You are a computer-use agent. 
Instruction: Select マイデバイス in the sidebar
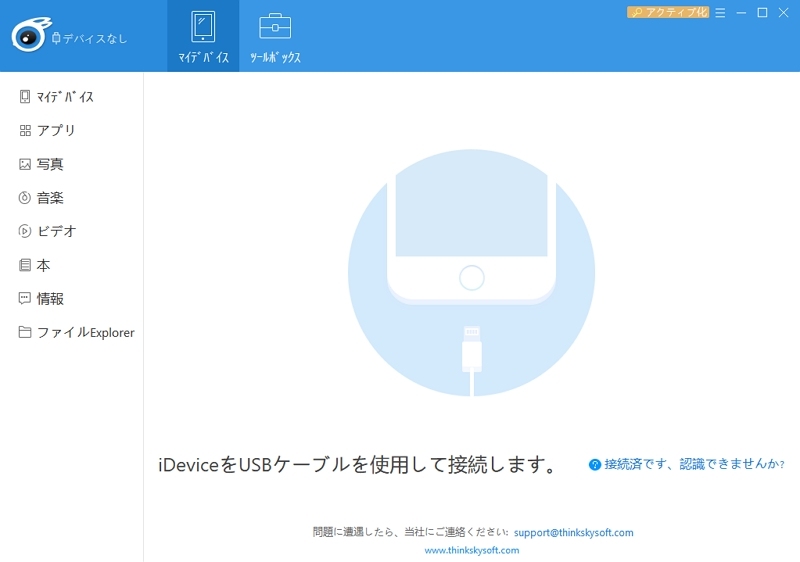click(65, 97)
